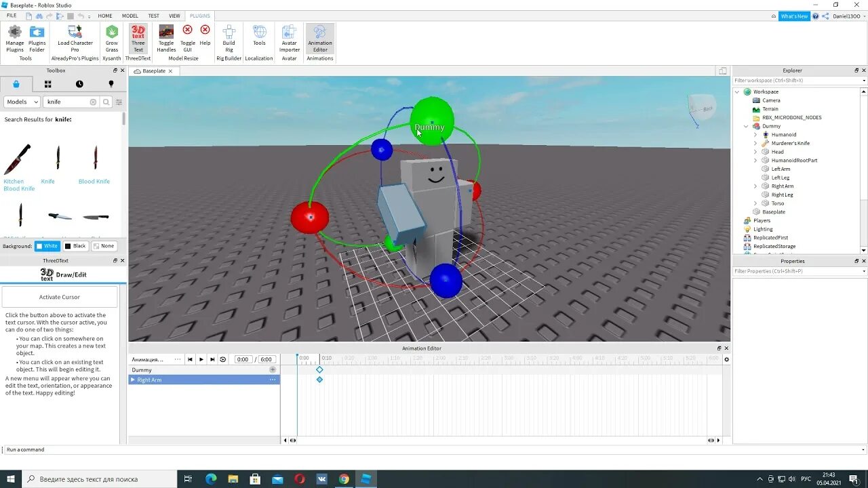Viewport: 868px width, 488px height.
Task: Select the Dummy summary keyframe diamond
Action: [319, 369]
